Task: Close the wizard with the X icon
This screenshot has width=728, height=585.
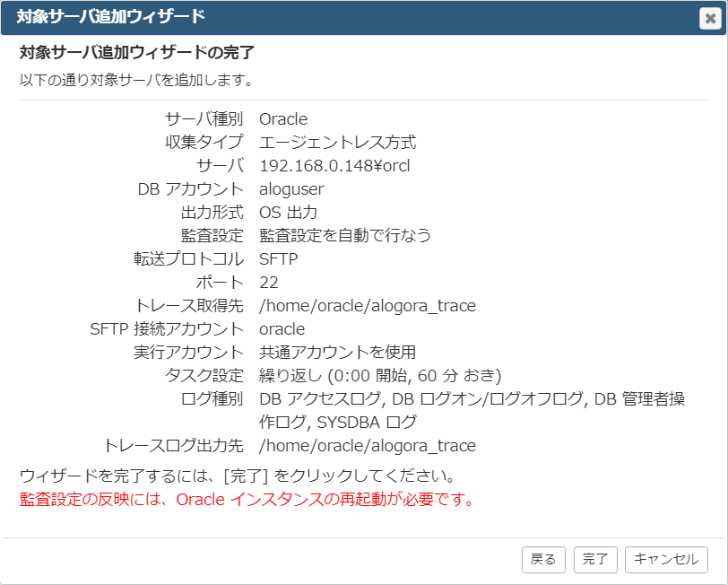Action: pyautogui.click(x=710, y=19)
